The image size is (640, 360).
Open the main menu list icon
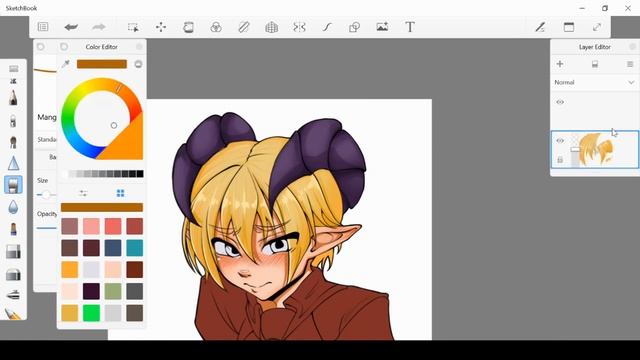point(43,27)
